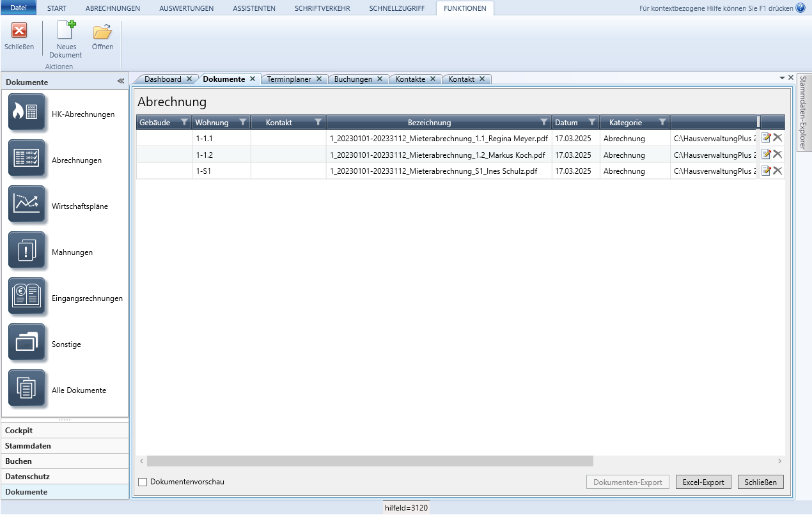
Task: Click the horizontal scrollbar of the table
Action: pyautogui.click(x=370, y=461)
